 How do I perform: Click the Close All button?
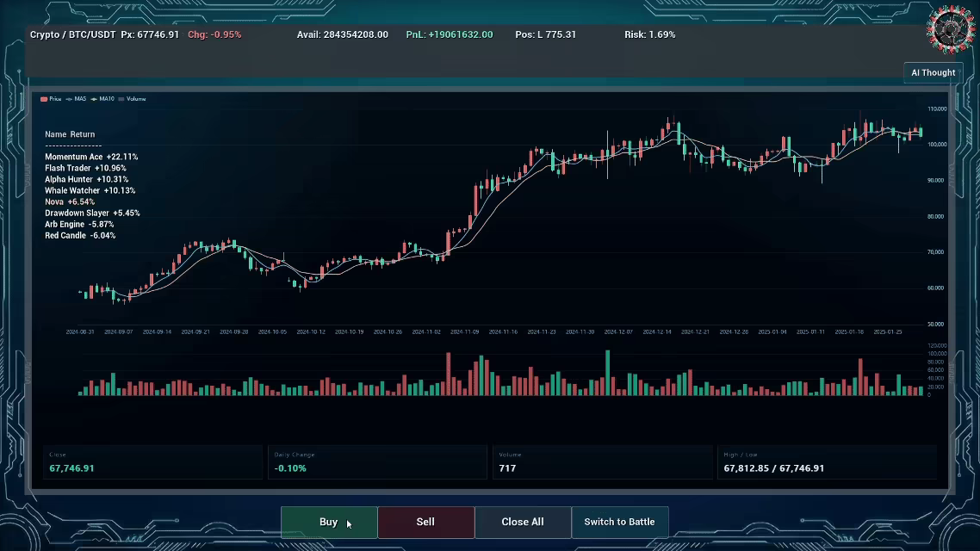[523, 522]
